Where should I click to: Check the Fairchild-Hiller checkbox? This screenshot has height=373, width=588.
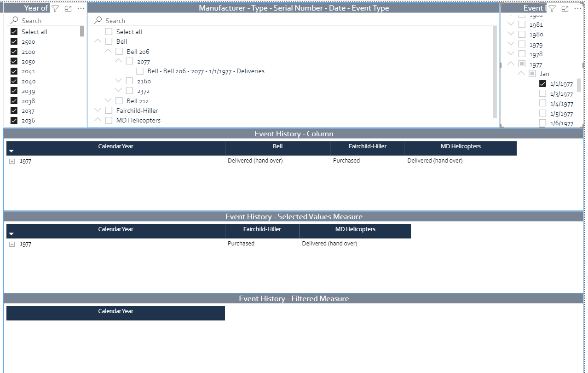(x=109, y=111)
